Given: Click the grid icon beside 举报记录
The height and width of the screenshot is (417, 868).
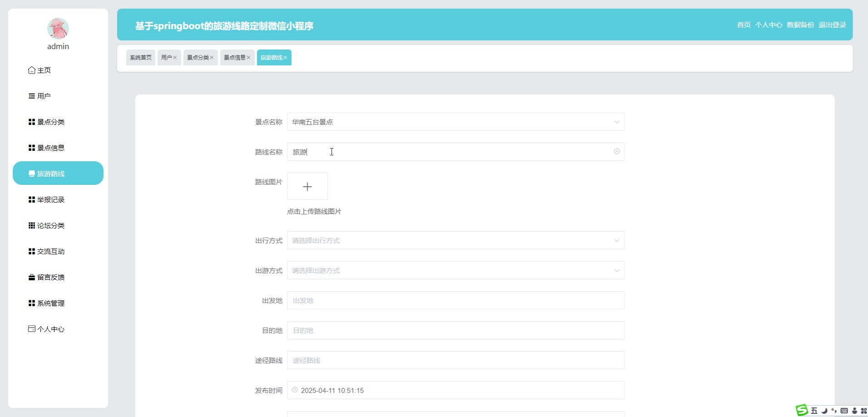Looking at the screenshot, I should point(32,199).
